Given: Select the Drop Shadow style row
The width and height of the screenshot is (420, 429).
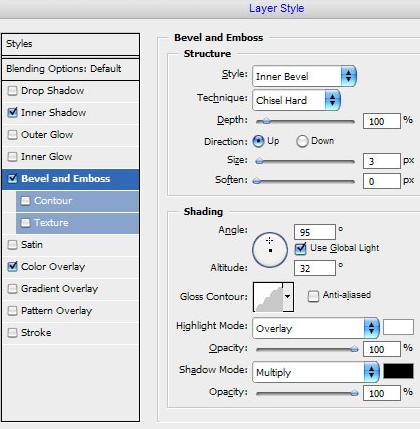Looking at the screenshot, I should tap(70, 91).
